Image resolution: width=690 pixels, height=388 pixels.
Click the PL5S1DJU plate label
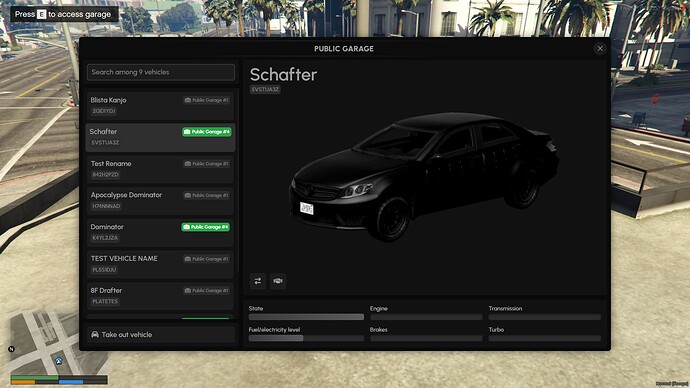pyautogui.click(x=104, y=270)
